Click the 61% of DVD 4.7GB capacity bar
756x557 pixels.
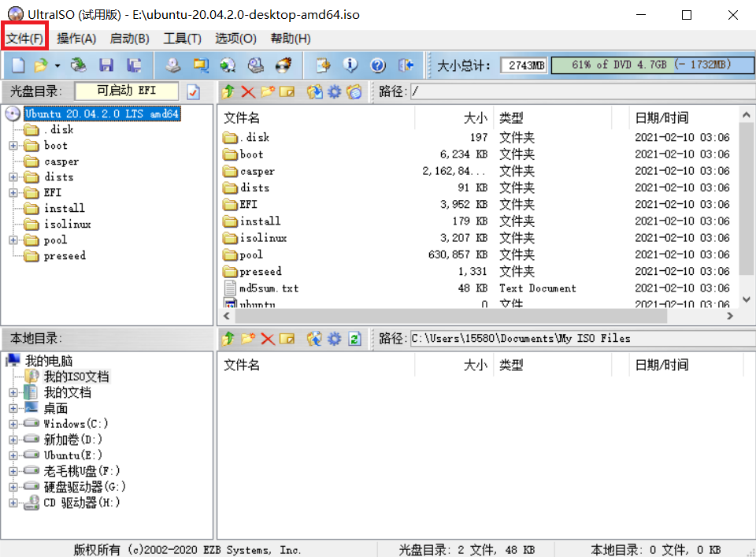pyautogui.click(x=652, y=65)
